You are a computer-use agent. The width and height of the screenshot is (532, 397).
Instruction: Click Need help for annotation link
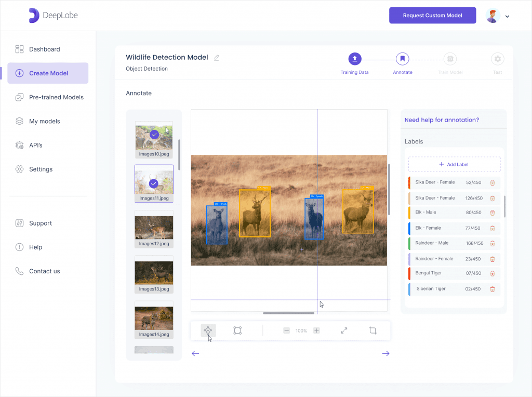click(442, 120)
